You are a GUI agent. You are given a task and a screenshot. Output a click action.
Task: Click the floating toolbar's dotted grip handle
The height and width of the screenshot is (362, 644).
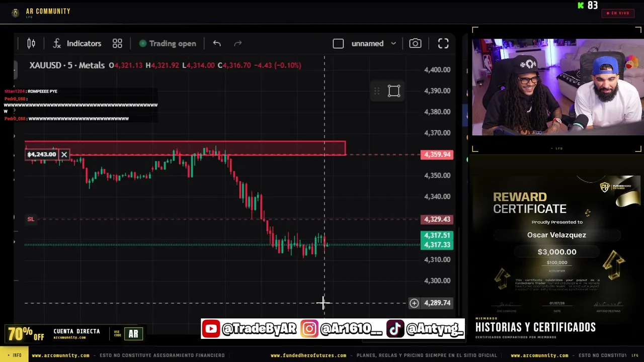[376, 91]
